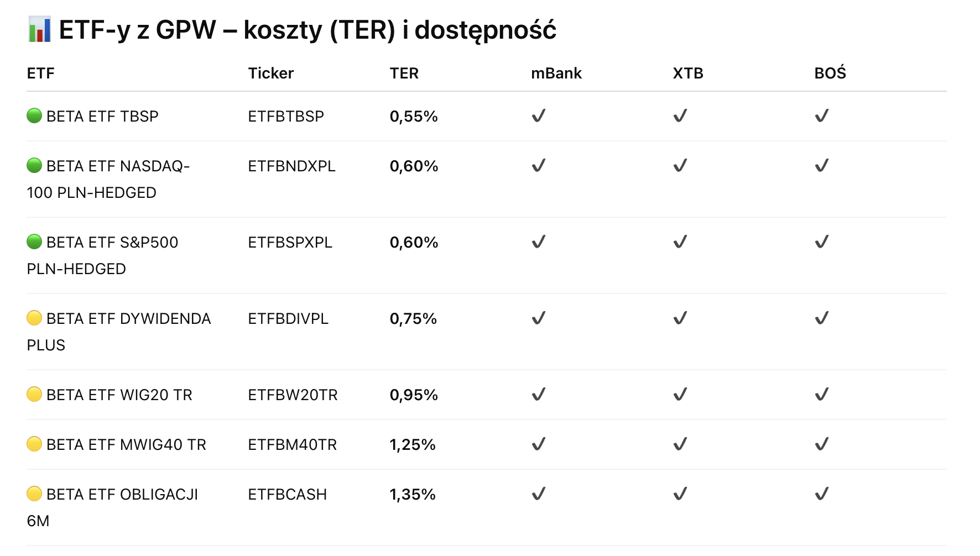Click the mBank checkmark for ETFBTBSP
This screenshot has height=556, width=980.
pyautogui.click(x=539, y=116)
